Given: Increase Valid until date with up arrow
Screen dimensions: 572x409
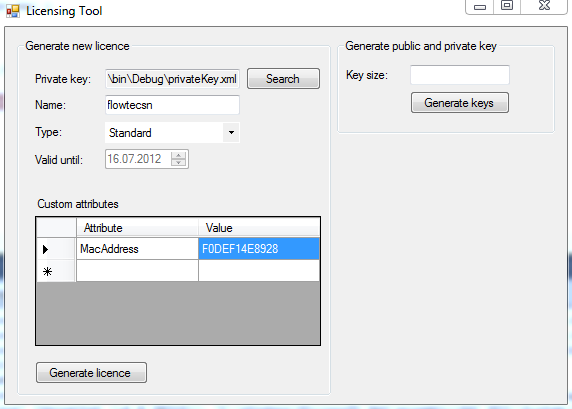Looking at the screenshot, I should coord(178,155).
